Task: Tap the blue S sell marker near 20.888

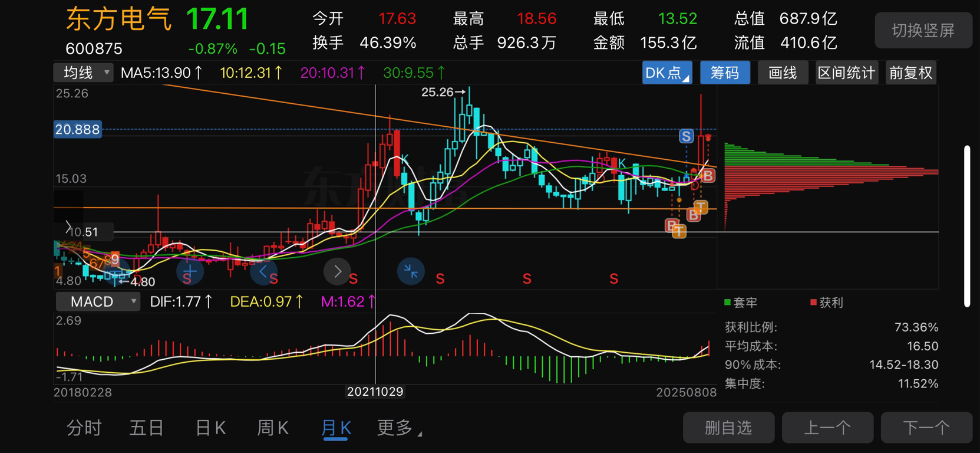Action: (685, 136)
